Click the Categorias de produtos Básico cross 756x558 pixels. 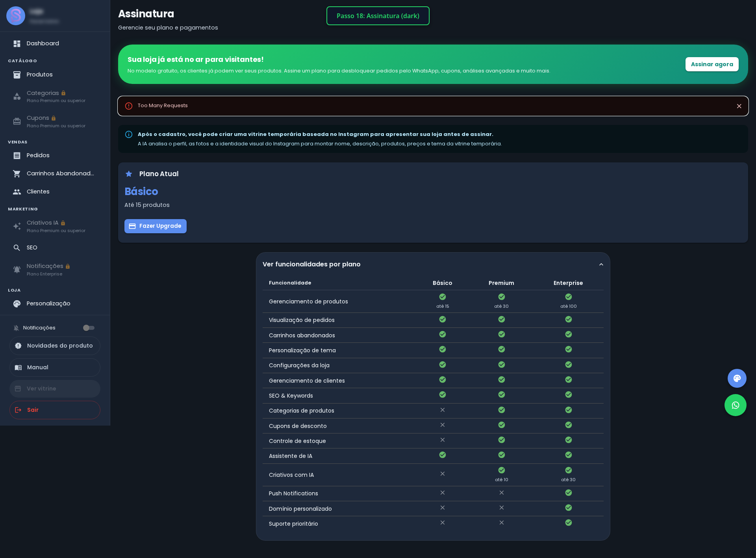[x=443, y=410]
